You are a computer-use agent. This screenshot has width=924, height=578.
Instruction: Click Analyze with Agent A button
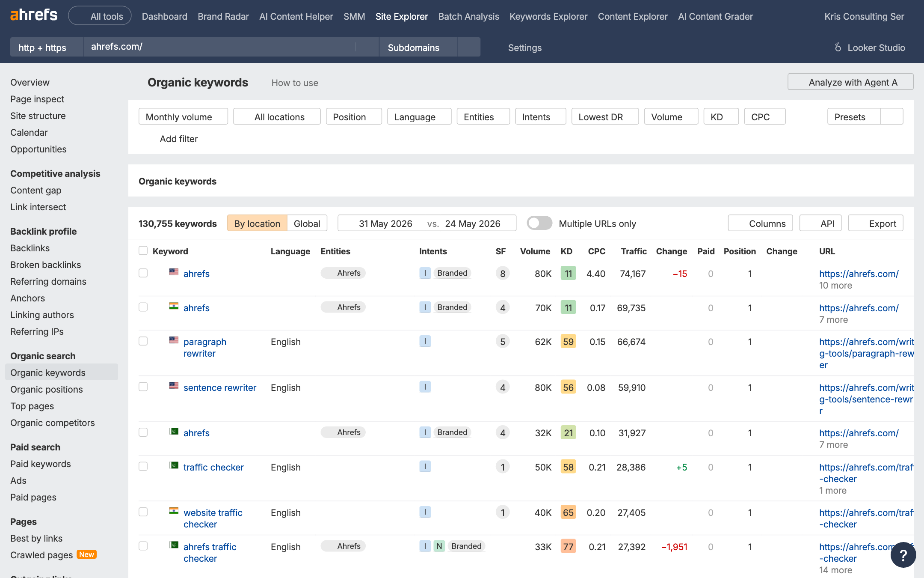tap(850, 82)
